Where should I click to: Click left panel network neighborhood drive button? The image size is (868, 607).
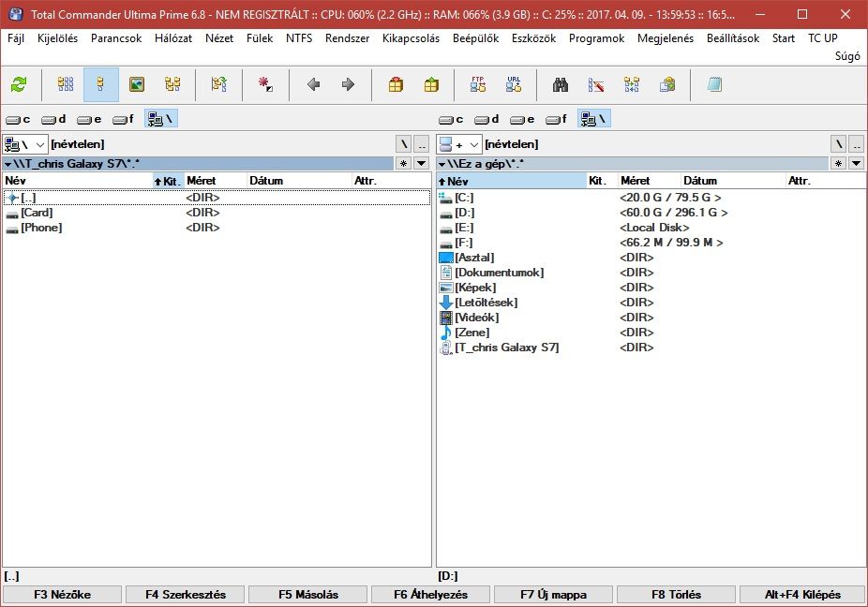[x=161, y=119]
